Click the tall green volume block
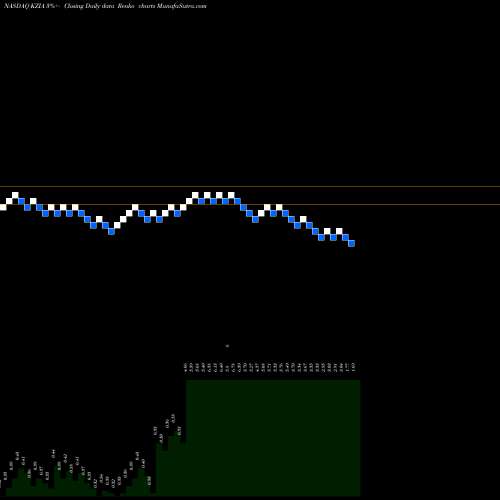This screenshot has height=500, width=500. (x=273, y=438)
